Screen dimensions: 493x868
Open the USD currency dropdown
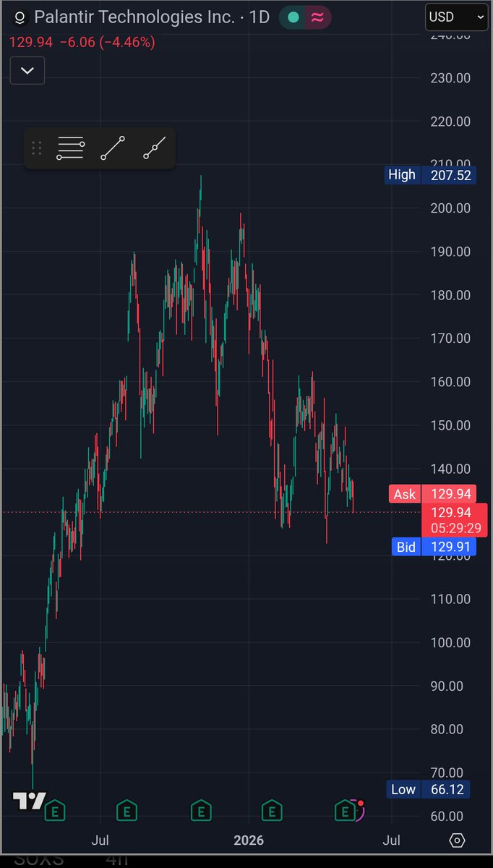[457, 17]
